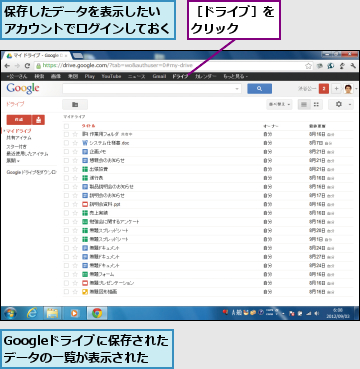Select ドライブ in the black top bar
Viewport: 360px width, 369px height.
point(180,76)
